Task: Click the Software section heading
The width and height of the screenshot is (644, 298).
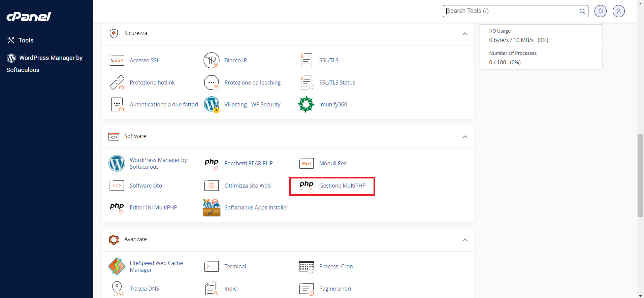Action: click(x=135, y=136)
